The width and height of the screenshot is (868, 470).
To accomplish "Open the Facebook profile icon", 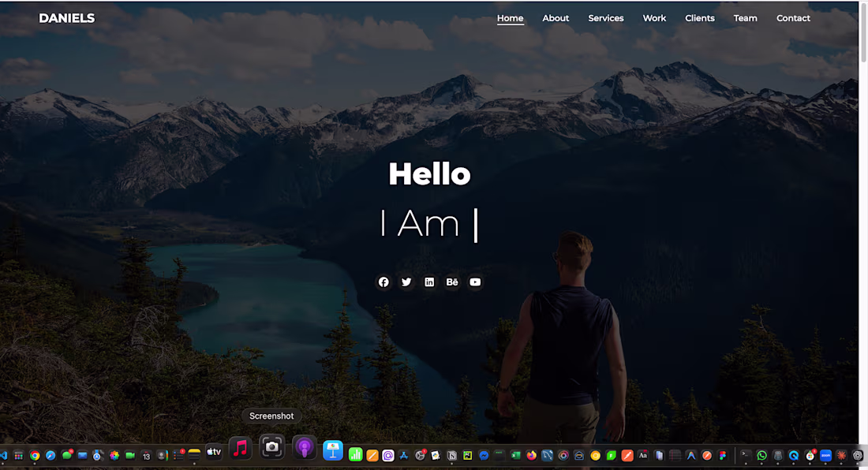I will pos(383,282).
